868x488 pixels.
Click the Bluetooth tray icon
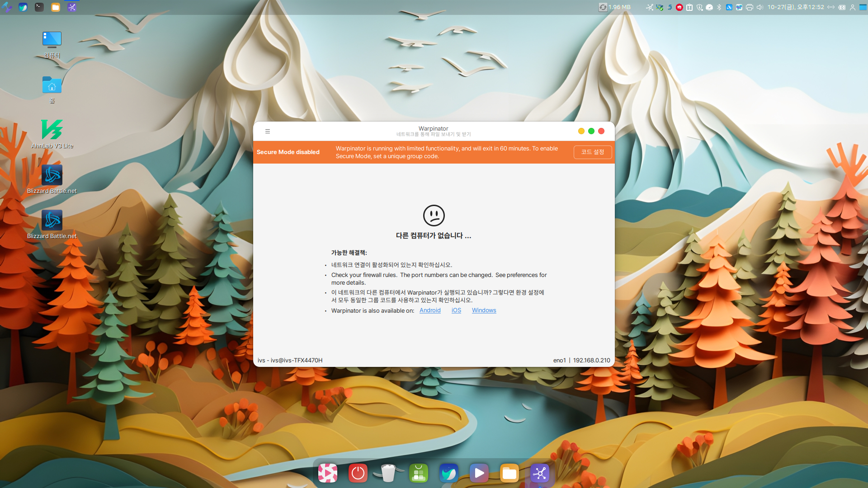pyautogui.click(x=719, y=7)
